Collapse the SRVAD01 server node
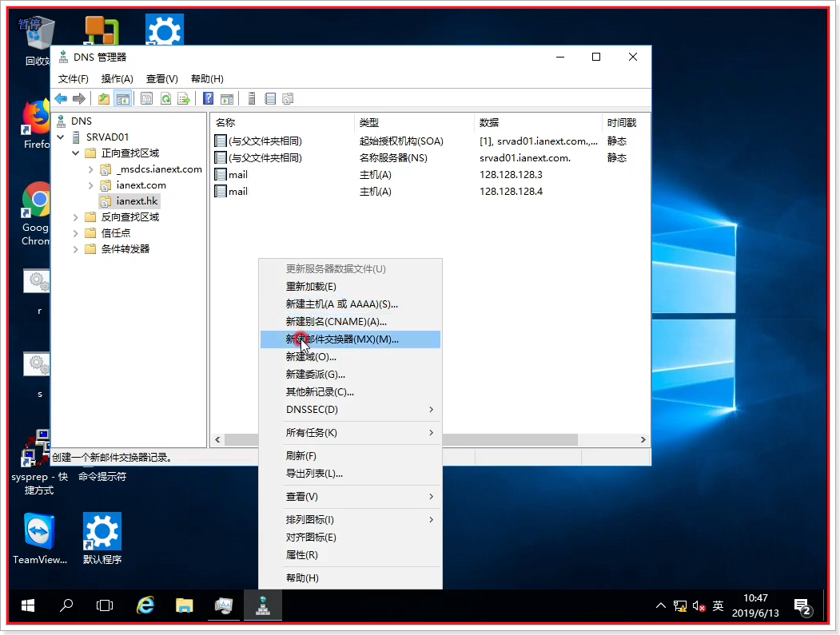Image resolution: width=840 pixels, height=635 pixels. tap(61, 137)
